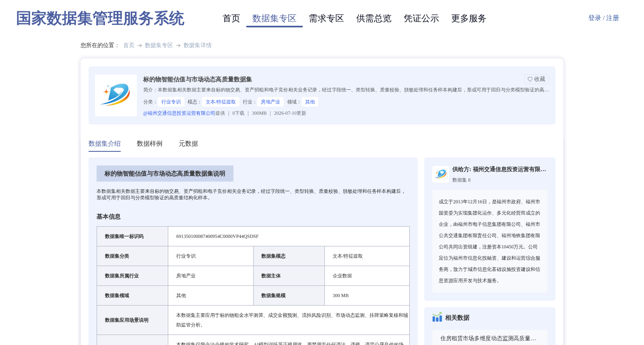
Task: Click the 数据集唯一标识码 table label
Action: [x=124, y=236]
